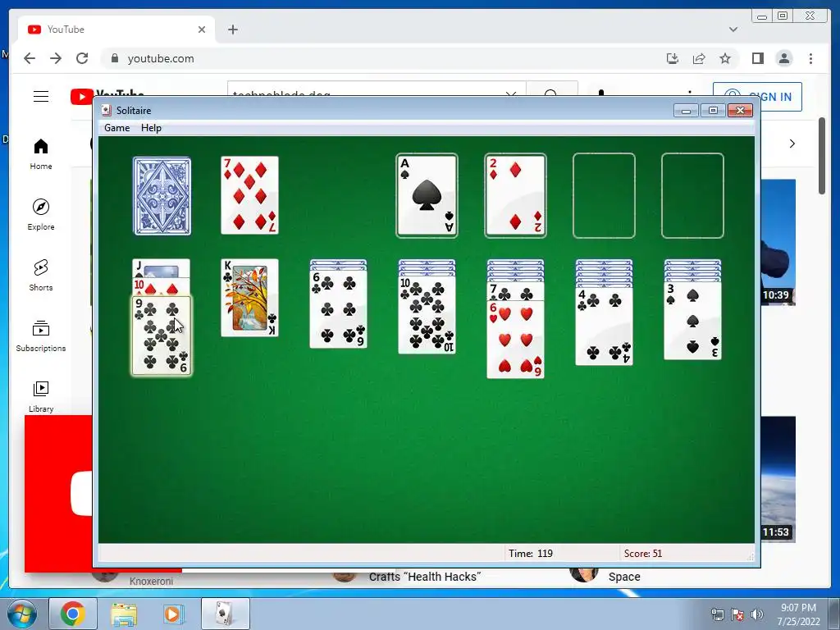
Task: Switch to the YouTube tab in Chrome
Action: tap(116, 30)
